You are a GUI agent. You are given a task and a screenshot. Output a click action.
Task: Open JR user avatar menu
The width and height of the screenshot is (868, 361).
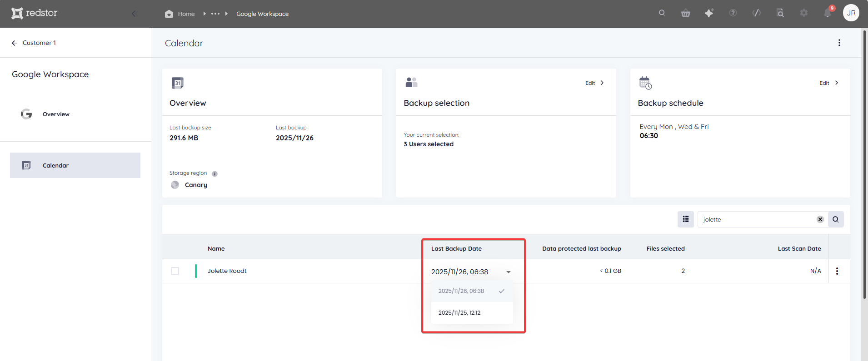(851, 13)
